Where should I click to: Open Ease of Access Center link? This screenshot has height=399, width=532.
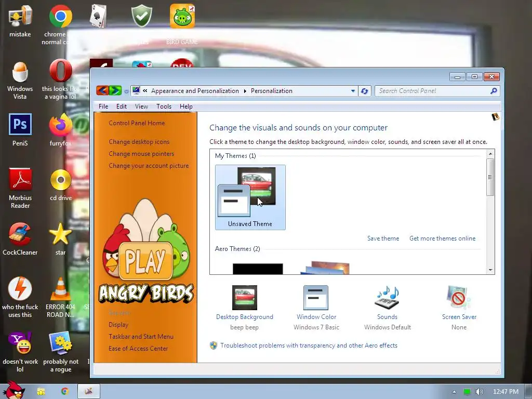click(x=138, y=349)
